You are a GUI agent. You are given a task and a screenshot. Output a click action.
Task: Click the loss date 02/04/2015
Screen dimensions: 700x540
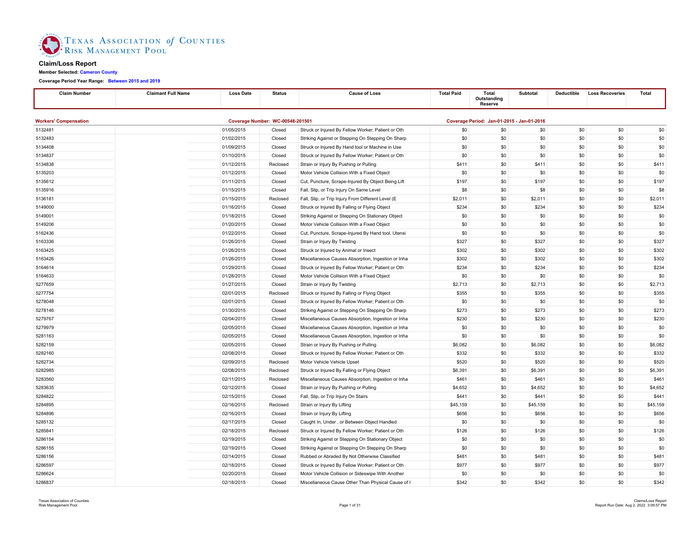233,319
